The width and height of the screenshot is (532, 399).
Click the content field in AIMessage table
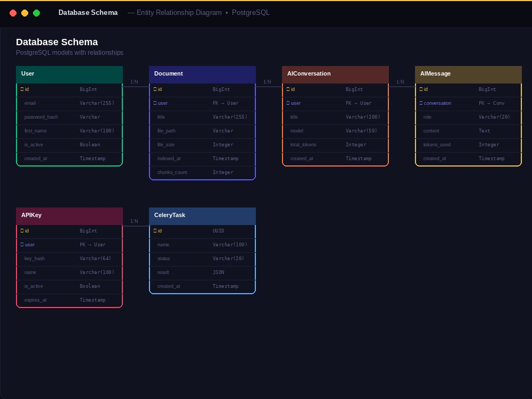(468, 131)
